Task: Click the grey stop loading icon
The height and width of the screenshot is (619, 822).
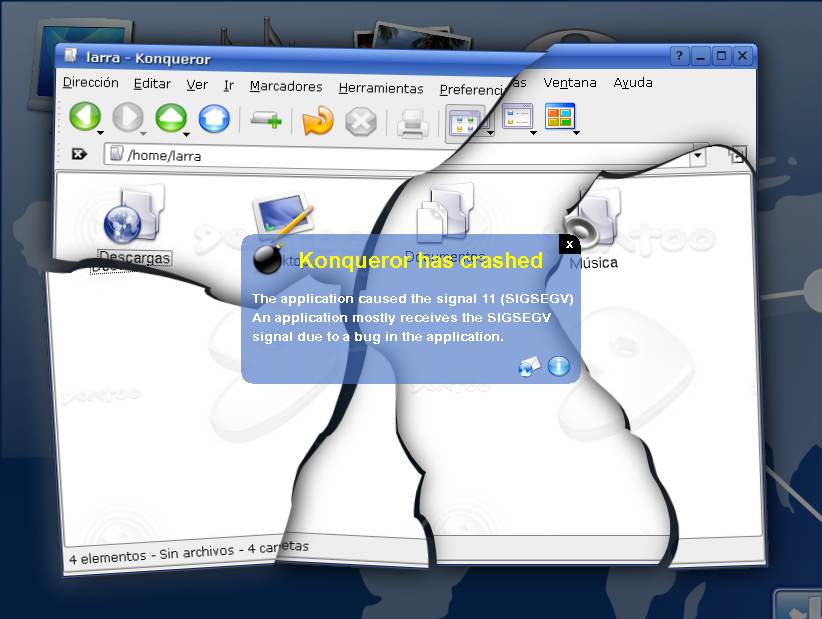Action: click(361, 122)
